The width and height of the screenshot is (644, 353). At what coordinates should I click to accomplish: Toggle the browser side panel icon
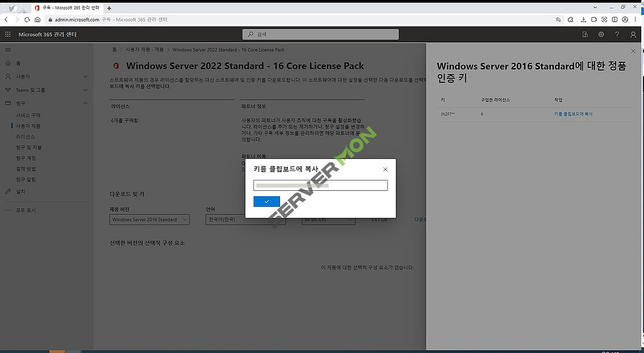coord(614,19)
